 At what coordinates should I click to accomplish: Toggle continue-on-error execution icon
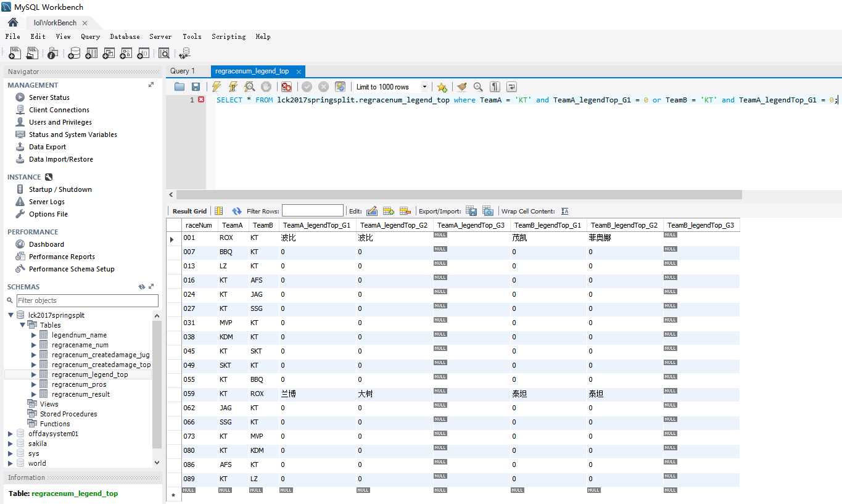tap(286, 87)
